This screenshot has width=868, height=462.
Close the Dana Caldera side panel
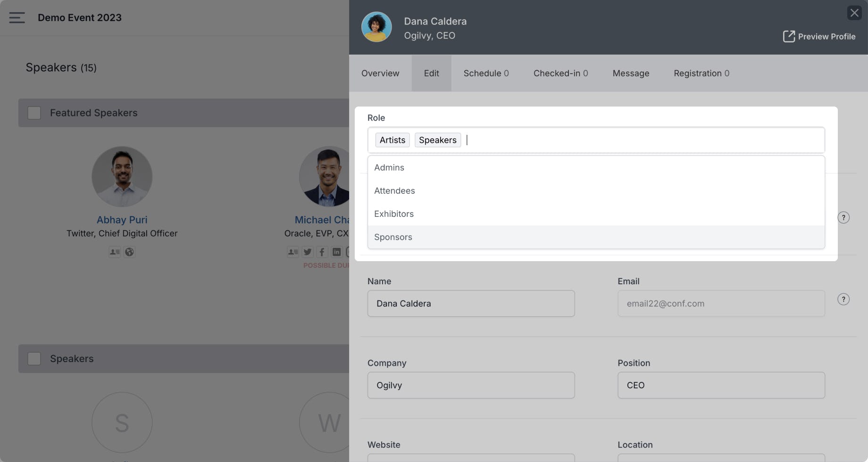(x=854, y=13)
